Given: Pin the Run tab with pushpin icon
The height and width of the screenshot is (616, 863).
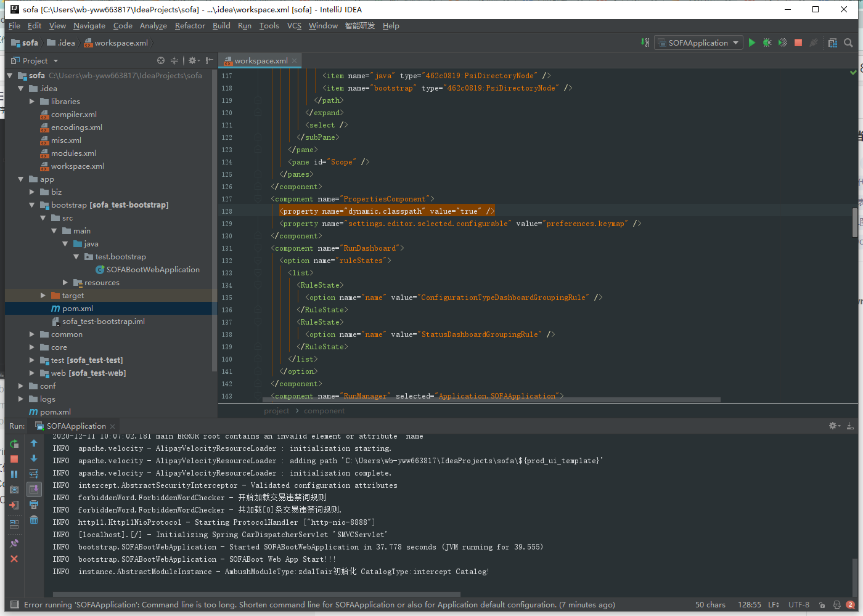Looking at the screenshot, I should coord(14,543).
